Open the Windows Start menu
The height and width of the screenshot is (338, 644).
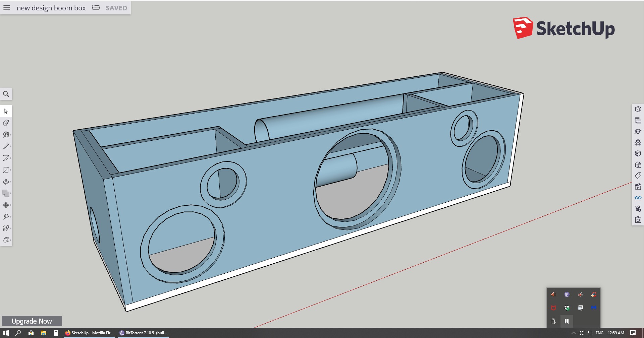pos(6,333)
